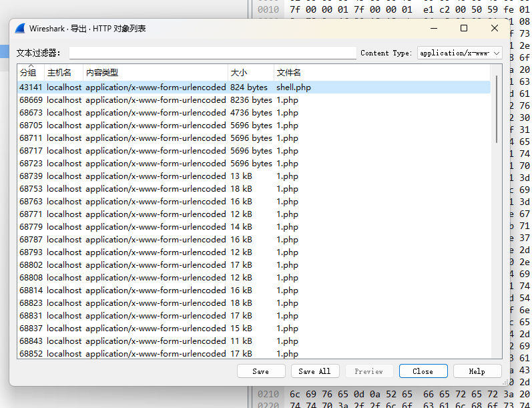Click the Wireshark shark fin title icon
The image size is (532, 408).
coord(20,29)
